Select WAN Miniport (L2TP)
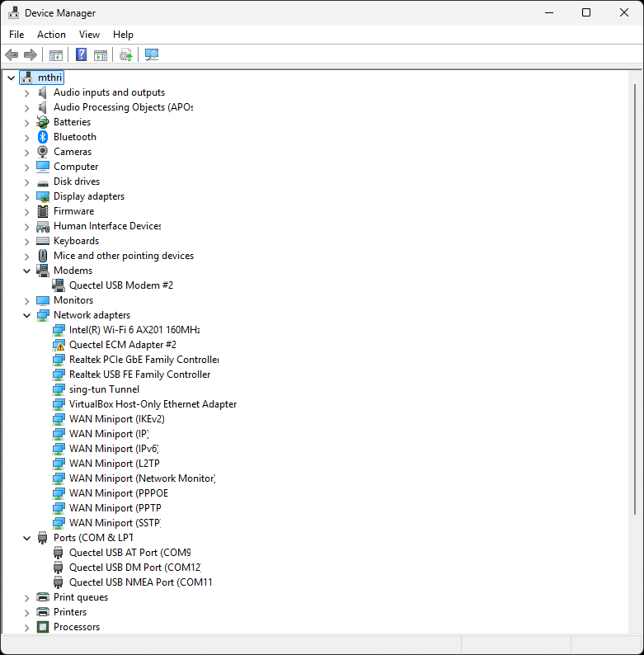This screenshot has height=655, width=644. [x=115, y=464]
